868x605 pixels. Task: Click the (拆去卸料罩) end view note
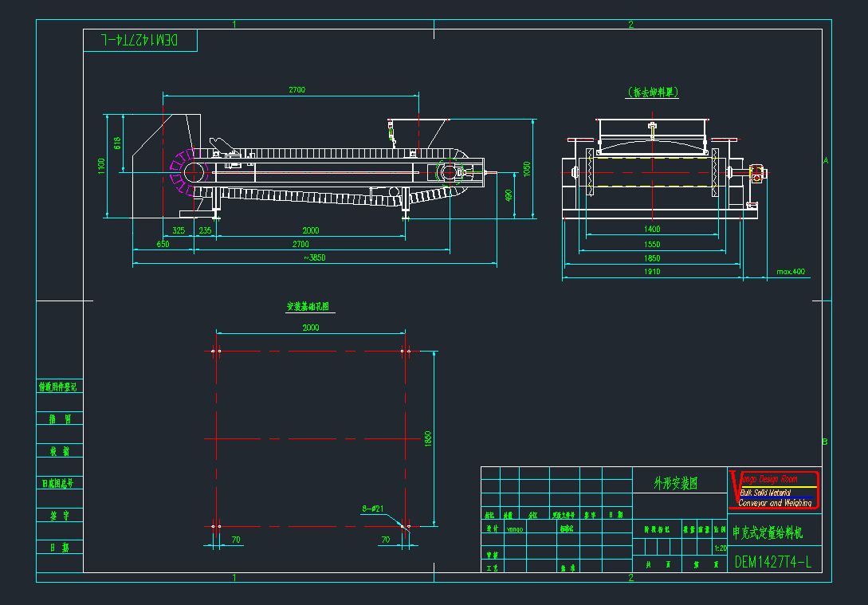pos(653,92)
